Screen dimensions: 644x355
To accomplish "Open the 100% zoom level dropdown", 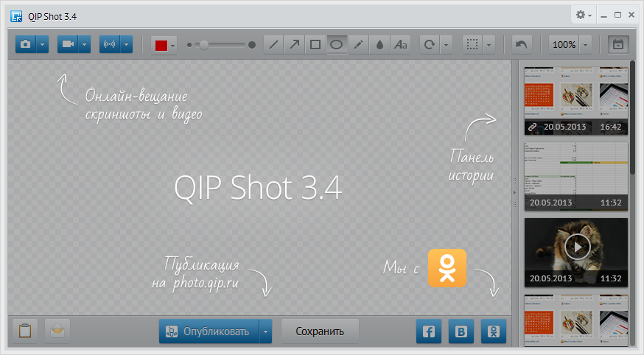I will pos(585,45).
